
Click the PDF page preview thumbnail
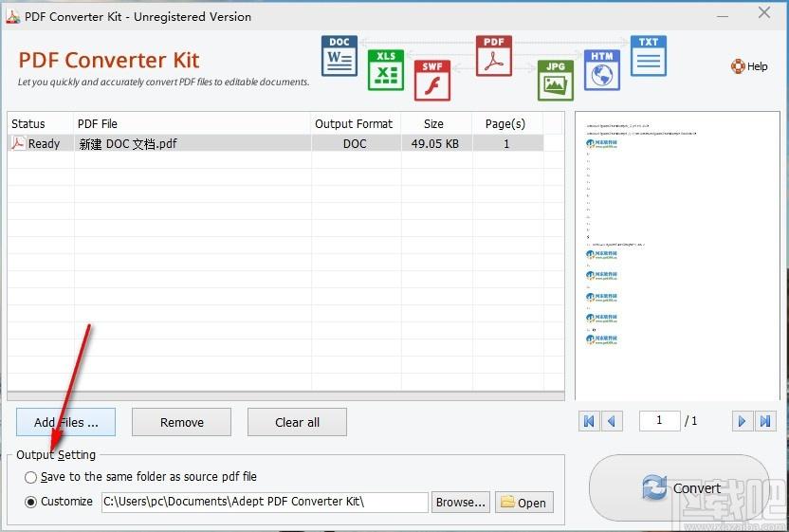(x=677, y=256)
